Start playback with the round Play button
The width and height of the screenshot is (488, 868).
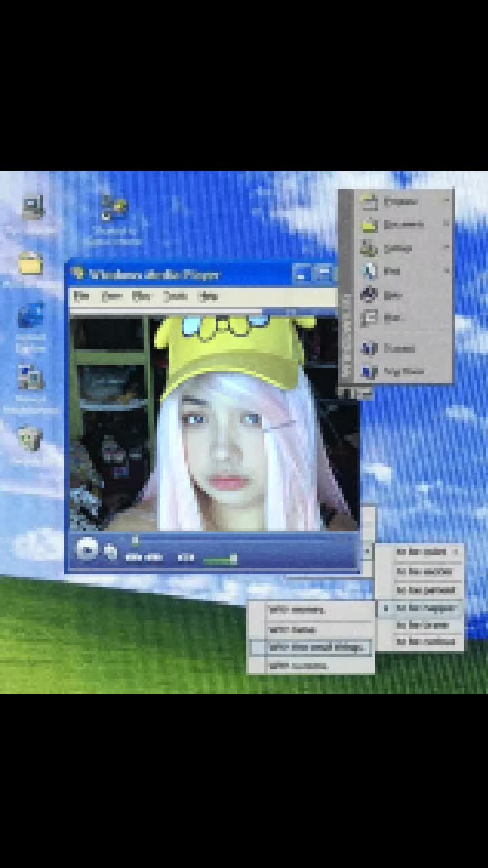(x=87, y=548)
